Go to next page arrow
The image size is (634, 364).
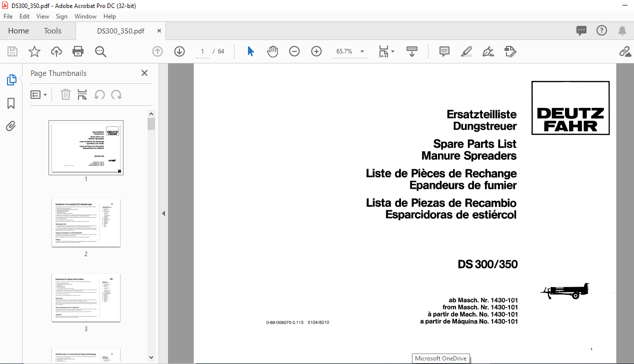pos(179,51)
